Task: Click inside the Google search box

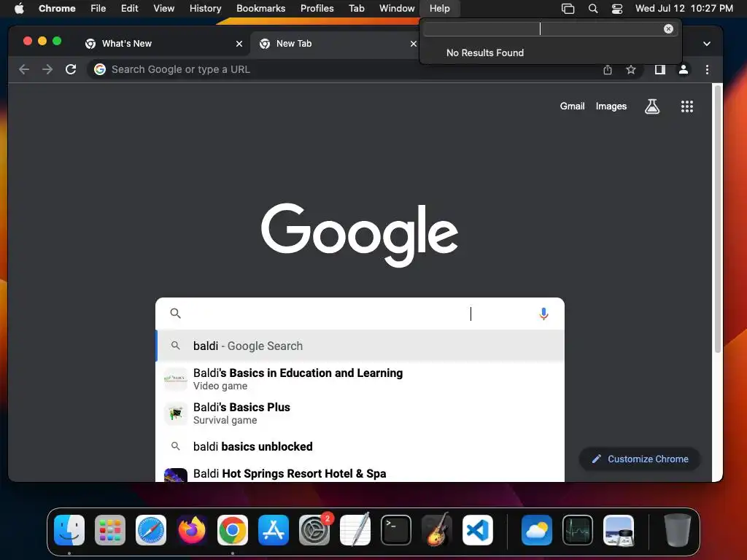Action: 360,314
